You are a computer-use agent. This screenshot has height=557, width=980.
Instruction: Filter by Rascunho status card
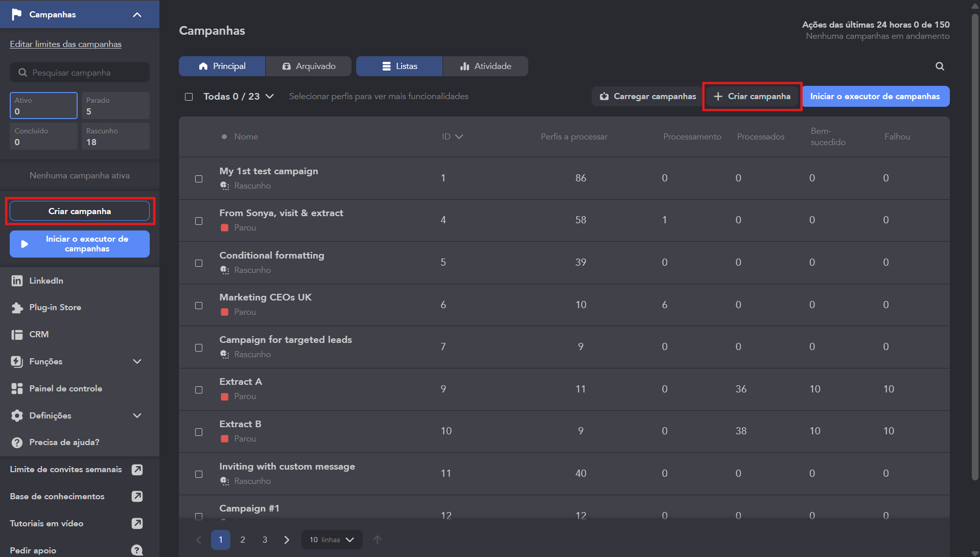point(115,136)
